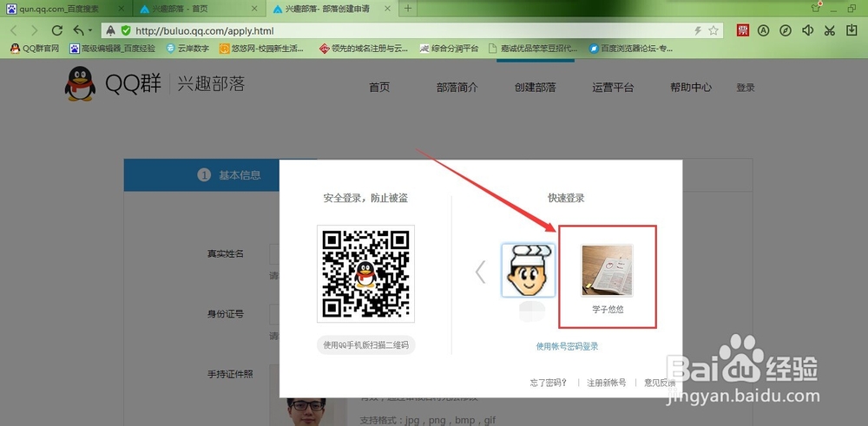
Task: Open 运营平台 in the site navigation
Action: click(x=613, y=87)
